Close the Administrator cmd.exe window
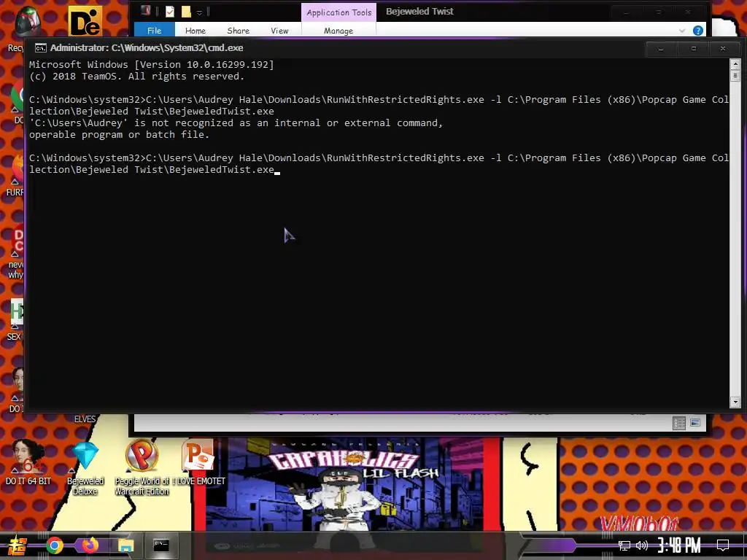This screenshot has width=747, height=560. click(723, 49)
